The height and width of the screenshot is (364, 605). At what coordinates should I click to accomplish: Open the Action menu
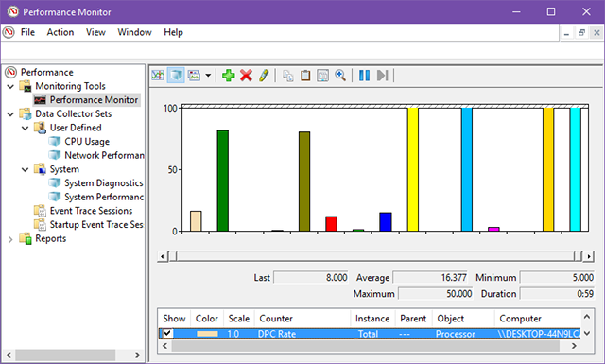60,32
